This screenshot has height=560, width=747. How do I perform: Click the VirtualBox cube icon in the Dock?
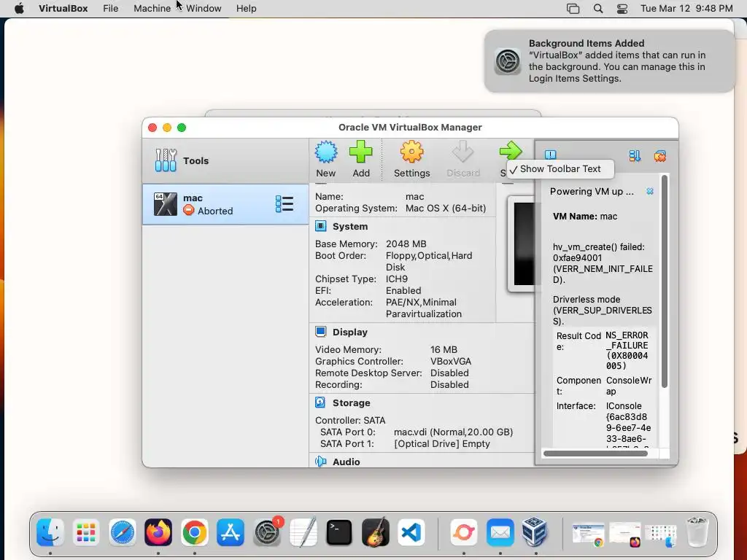point(535,532)
